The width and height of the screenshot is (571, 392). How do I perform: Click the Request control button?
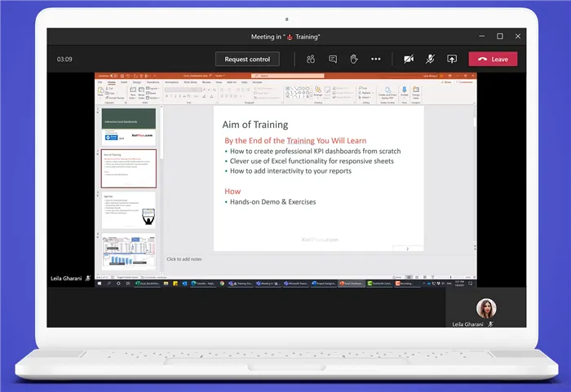coord(247,59)
